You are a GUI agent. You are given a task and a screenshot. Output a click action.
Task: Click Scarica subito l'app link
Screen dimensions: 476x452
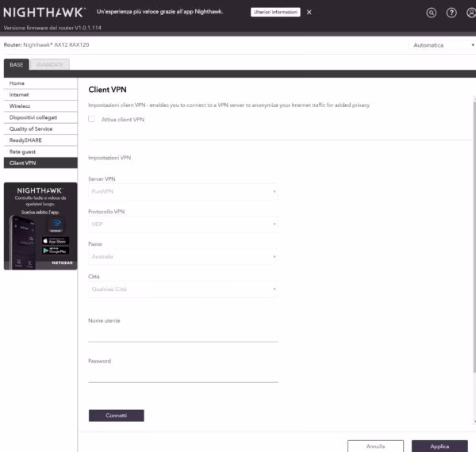coord(40,212)
